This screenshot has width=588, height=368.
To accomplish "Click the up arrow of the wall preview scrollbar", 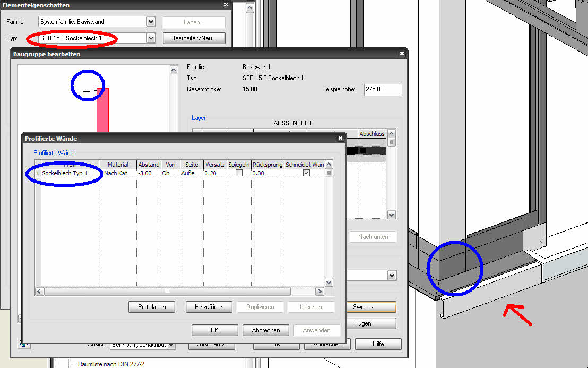I will click(174, 70).
